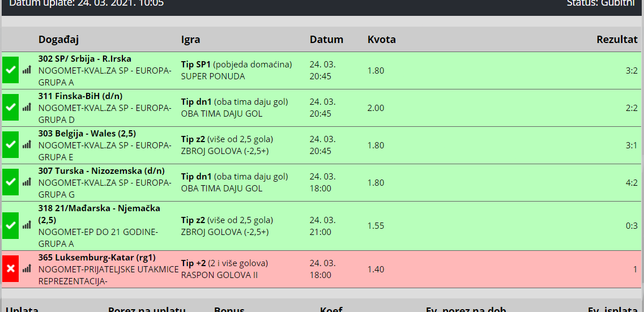Click RASPON GOLOVA II label
644x312 pixels.
tap(219, 275)
